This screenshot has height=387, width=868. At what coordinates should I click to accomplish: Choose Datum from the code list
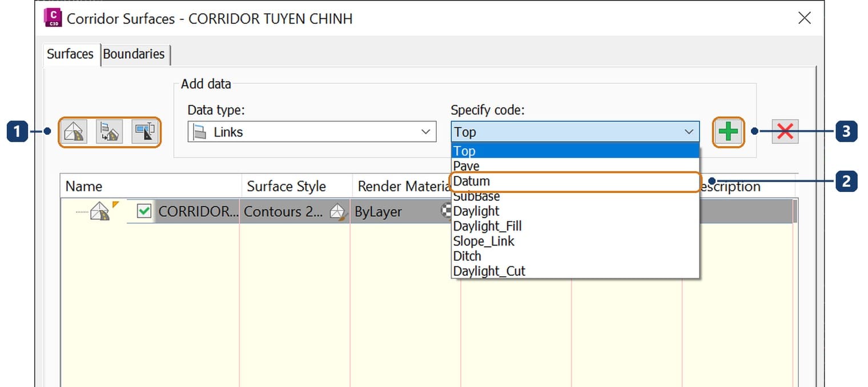click(575, 182)
